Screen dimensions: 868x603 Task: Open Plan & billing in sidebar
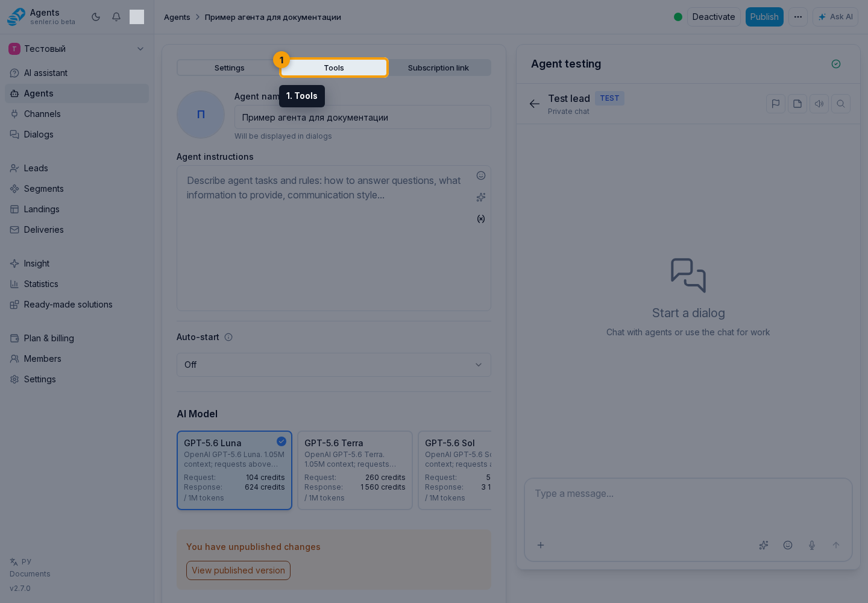(x=77, y=338)
